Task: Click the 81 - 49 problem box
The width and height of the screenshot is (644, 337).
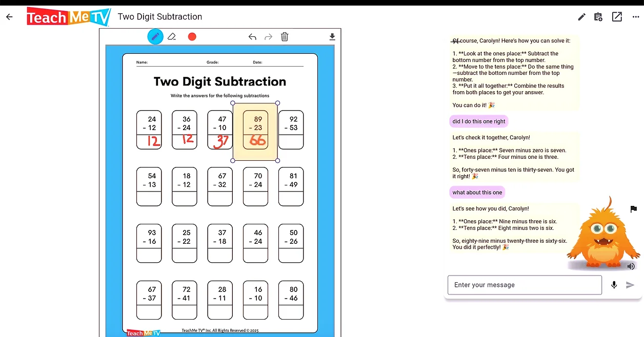Action: click(x=291, y=186)
